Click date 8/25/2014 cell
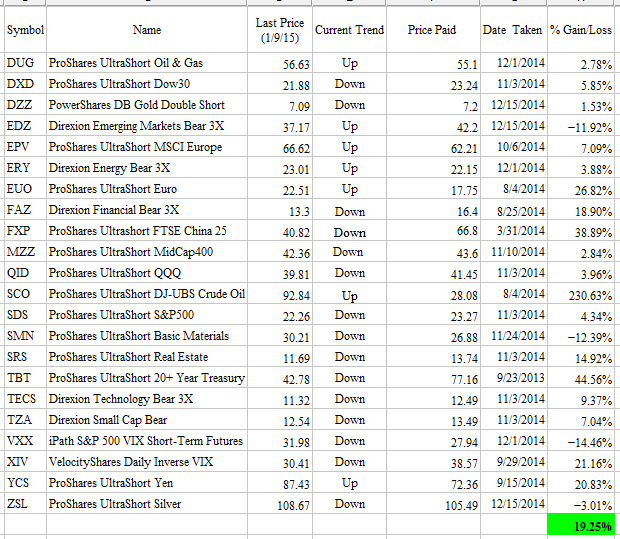Viewport: 620px width, 539px height. tap(514, 209)
